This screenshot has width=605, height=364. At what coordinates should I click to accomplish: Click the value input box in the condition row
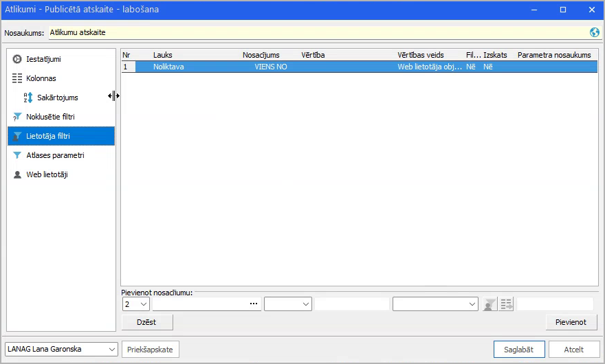point(352,304)
